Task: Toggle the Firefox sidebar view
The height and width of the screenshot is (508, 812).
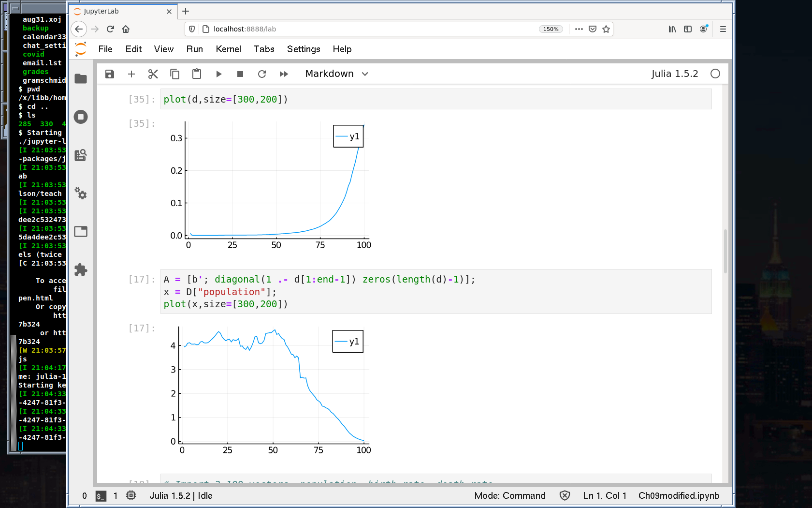Action: click(x=688, y=29)
